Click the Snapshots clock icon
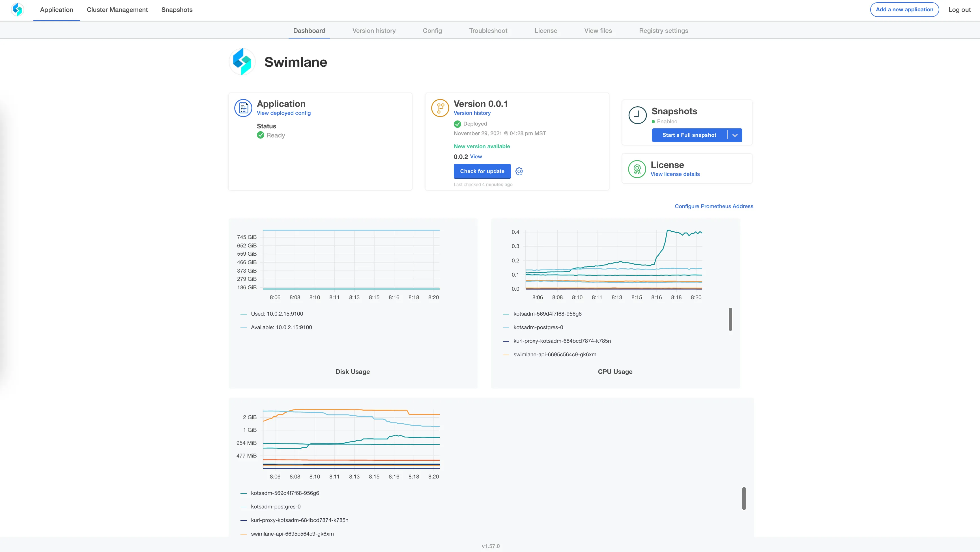This screenshot has height=552, width=980. click(638, 115)
